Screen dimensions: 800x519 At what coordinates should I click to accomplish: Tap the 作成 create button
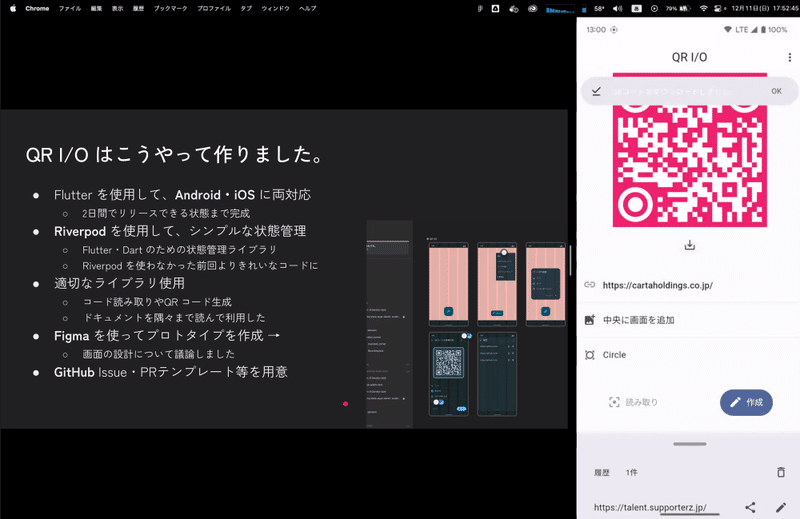746,402
